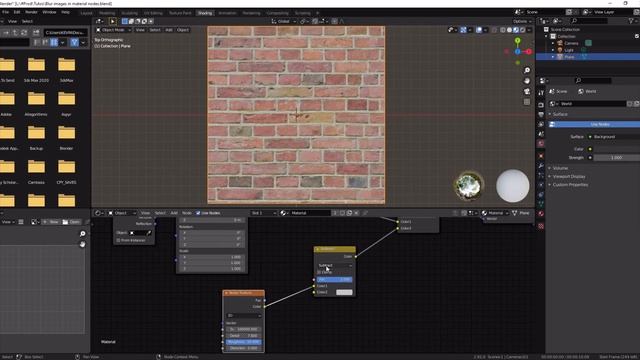Switch to the Layout workspace tab
This screenshot has height=360, width=640.
87,13
